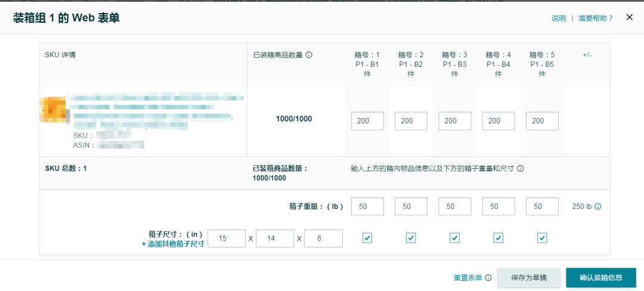Click the 保存为草稿 button

coord(529,278)
